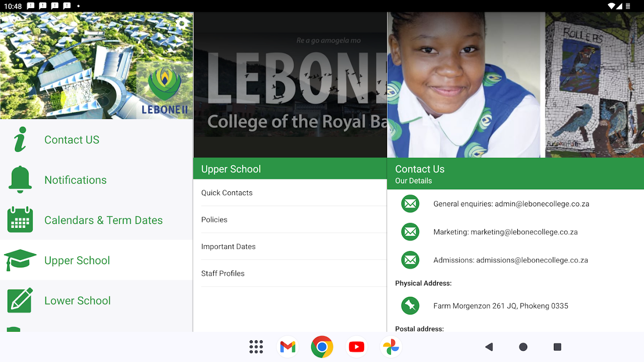
Task: Tap the General enquiries email icon
Action: pos(410,204)
